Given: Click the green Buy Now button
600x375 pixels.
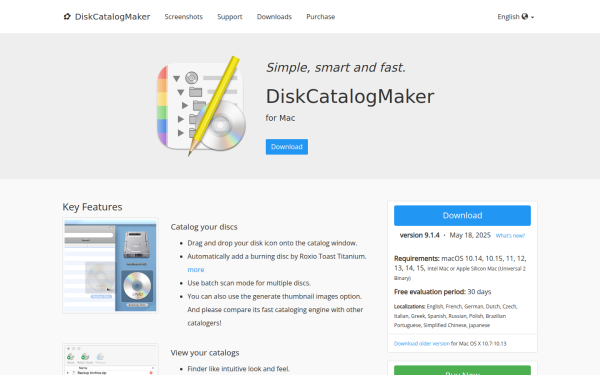Looking at the screenshot, I should point(462,370).
